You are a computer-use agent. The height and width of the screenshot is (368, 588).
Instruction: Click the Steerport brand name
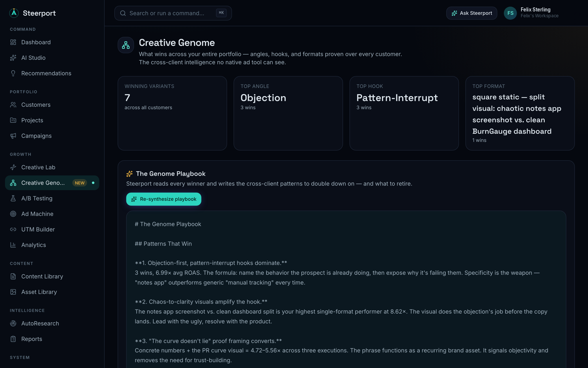click(39, 13)
